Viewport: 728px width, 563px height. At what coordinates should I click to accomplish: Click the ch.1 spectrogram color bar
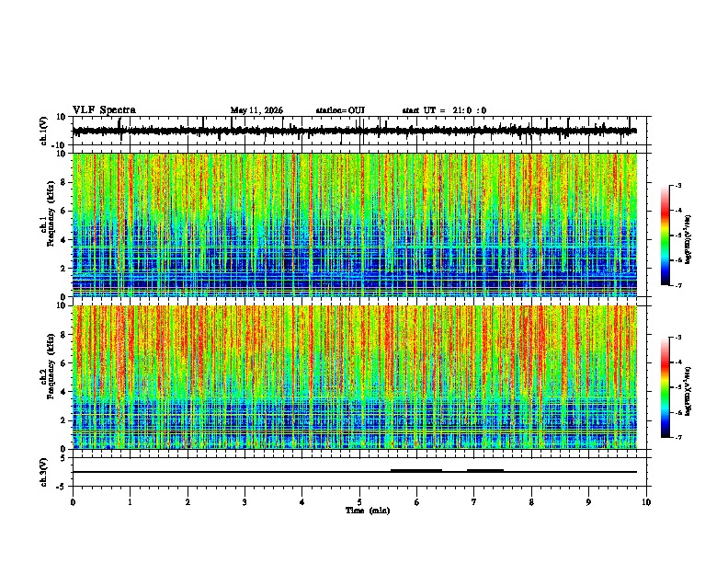click(x=665, y=236)
